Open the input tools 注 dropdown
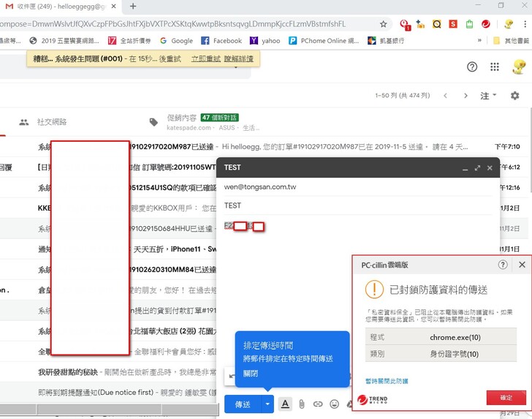 488,96
